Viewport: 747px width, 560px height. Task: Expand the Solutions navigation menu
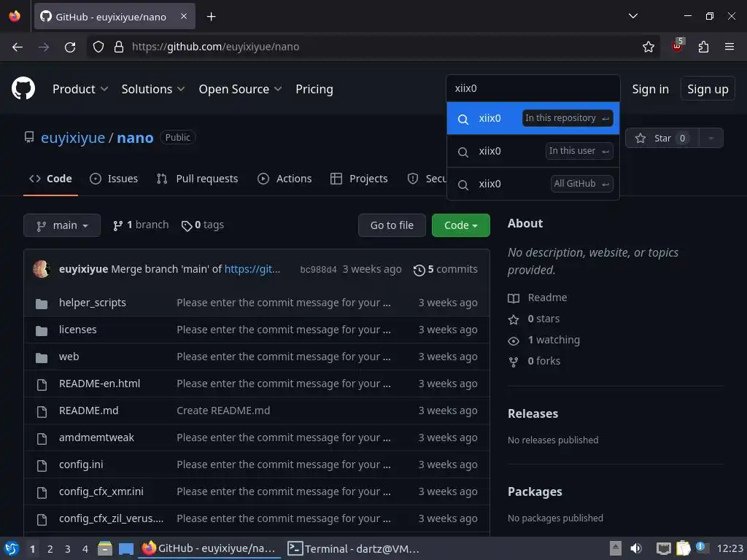pyautogui.click(x=153, y=89)
